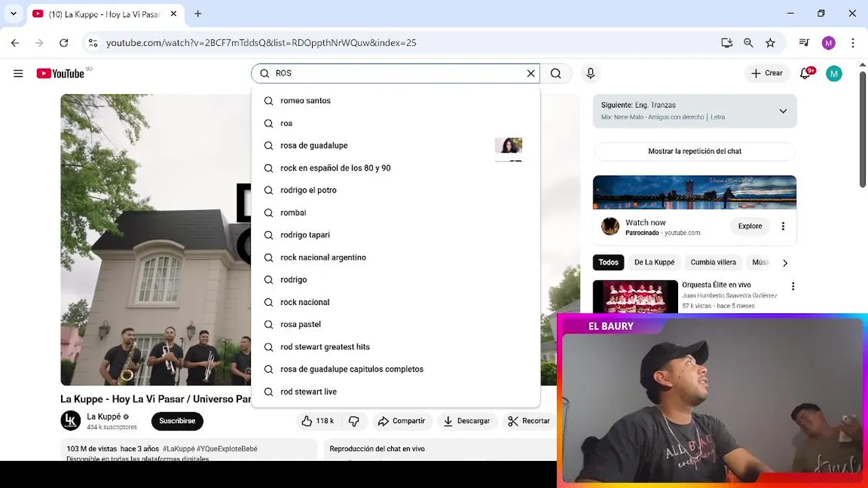Select the 'Todos' filter chip

tap(608, 262)
